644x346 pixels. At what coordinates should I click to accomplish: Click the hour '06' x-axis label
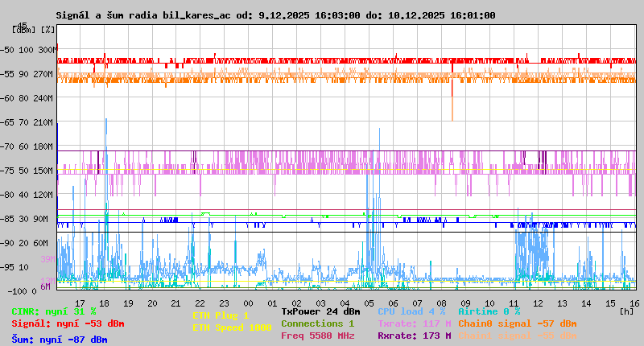pyautogui.click(x=393, y=303)
